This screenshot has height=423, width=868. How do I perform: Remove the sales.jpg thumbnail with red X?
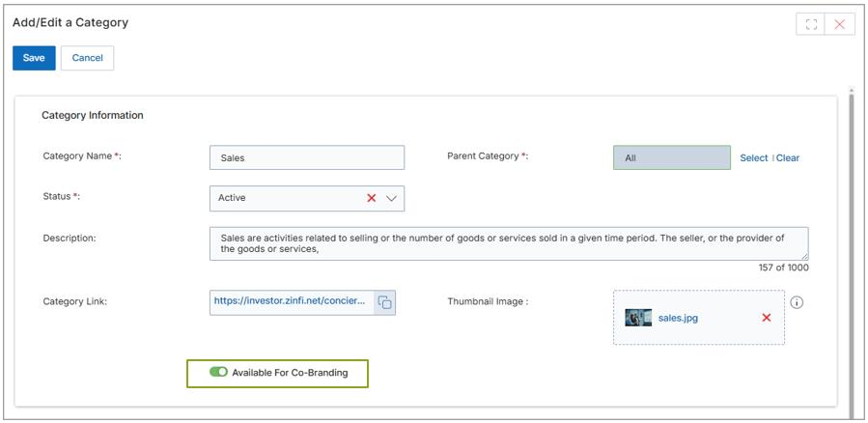click(767, 317)
